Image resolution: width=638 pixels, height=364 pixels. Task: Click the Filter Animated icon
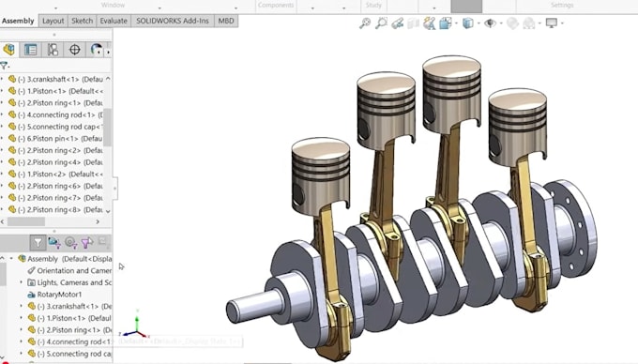pos(54,243)
